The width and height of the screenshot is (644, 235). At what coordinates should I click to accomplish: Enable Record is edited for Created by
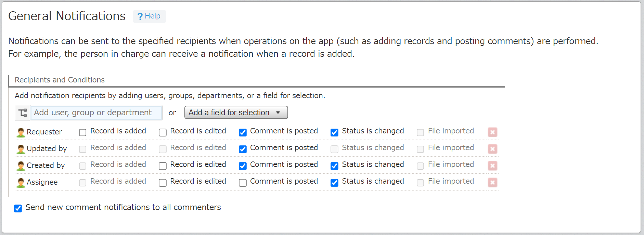coord(163,166)
